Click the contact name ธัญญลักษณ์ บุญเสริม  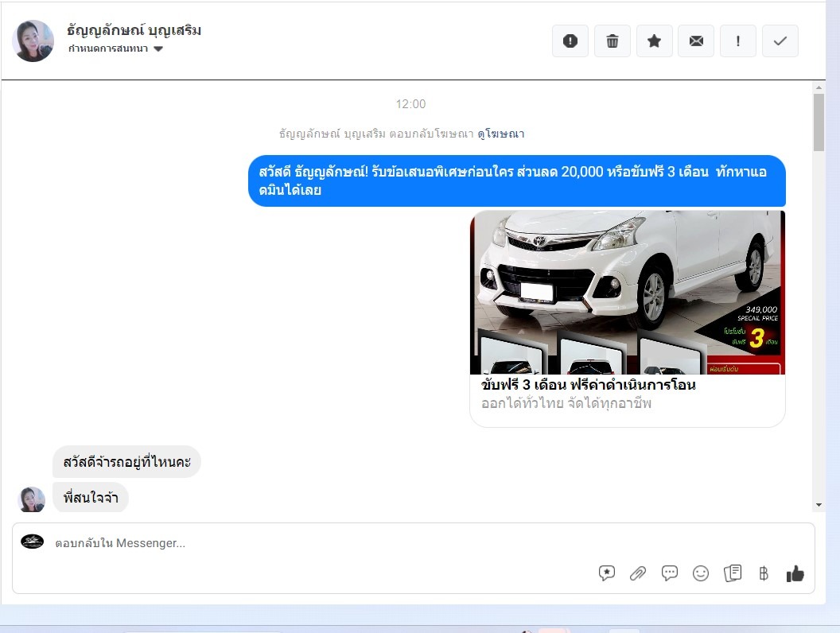(x=134, y=31)
